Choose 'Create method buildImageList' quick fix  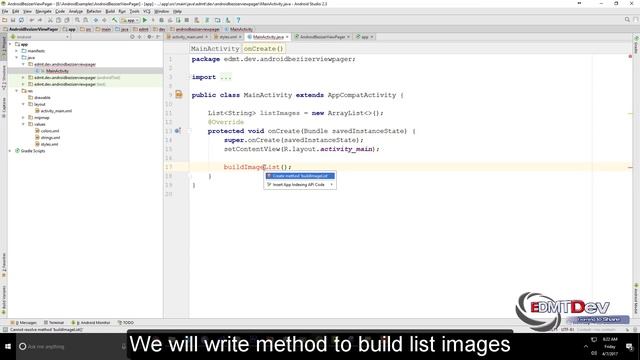coord(300,176)
